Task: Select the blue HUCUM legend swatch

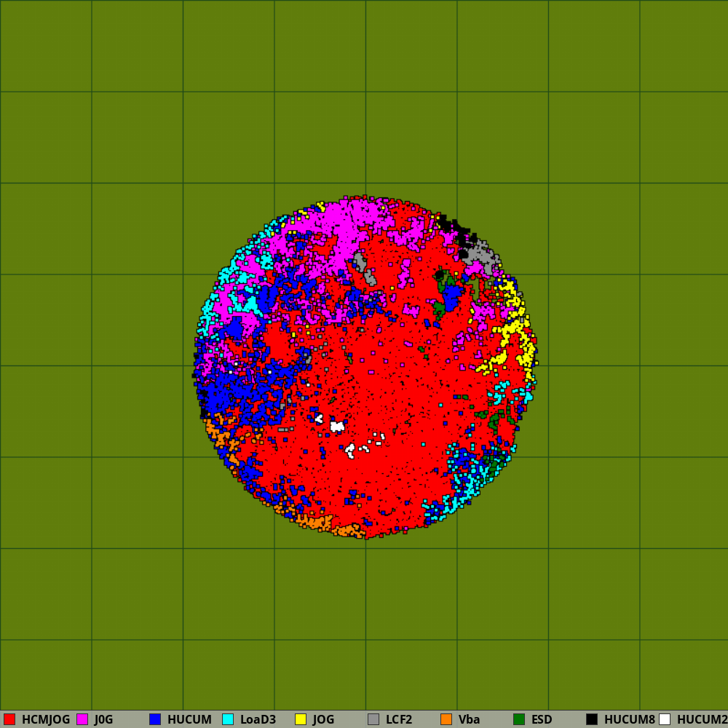Action: tap(155, 719)
